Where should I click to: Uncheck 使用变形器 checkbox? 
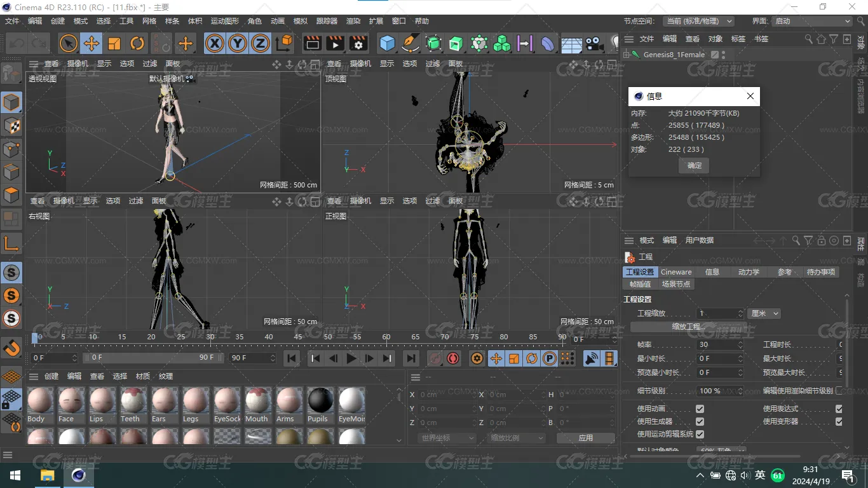[x=839, y=421]
